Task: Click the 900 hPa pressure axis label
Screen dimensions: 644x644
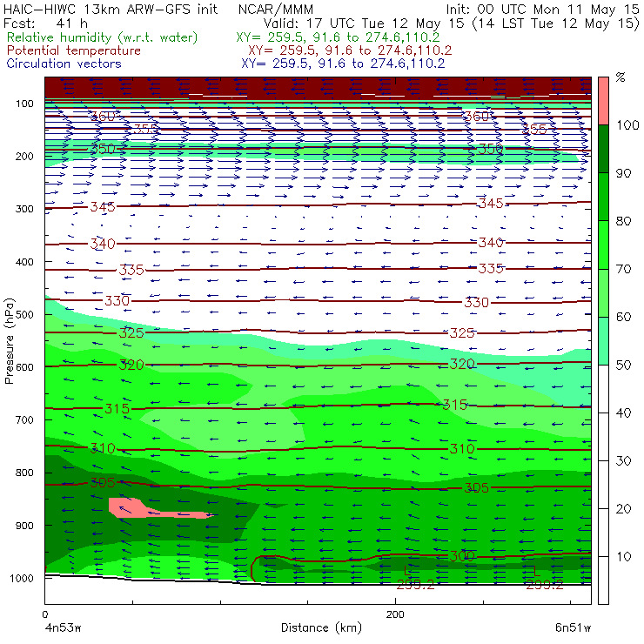Action: click(24, 526)
